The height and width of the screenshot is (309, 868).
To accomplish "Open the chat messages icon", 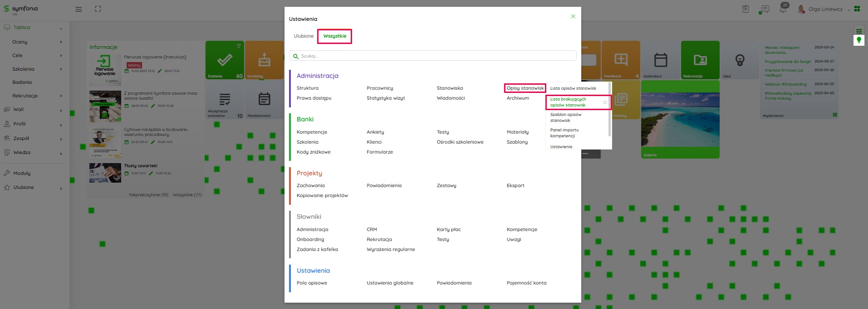I will [x=765, y=10].
